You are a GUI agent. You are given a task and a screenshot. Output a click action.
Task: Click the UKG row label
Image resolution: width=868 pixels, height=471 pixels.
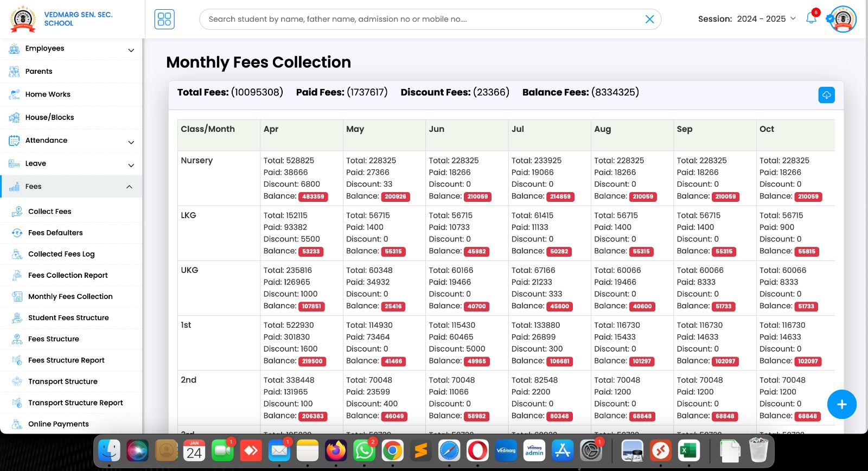(x=189, y=270)
